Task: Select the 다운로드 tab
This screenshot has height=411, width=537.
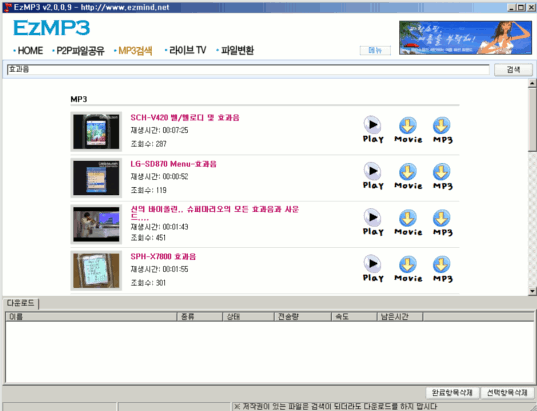Action: [21, 303]
